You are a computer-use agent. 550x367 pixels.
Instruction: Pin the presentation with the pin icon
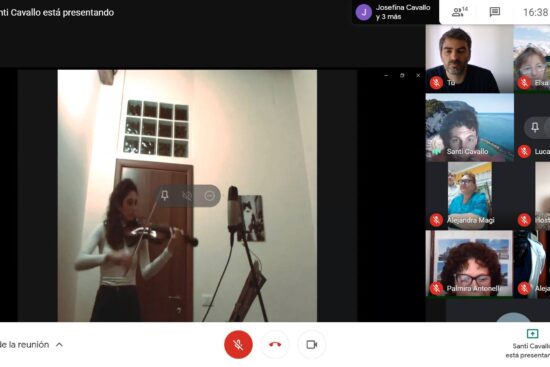tap(165, 195)
